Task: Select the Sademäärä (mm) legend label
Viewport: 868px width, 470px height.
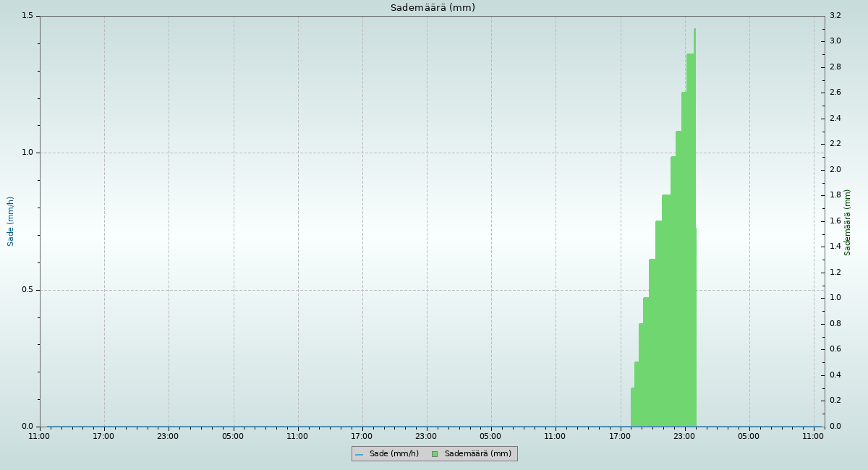Action: click(477, 454)
